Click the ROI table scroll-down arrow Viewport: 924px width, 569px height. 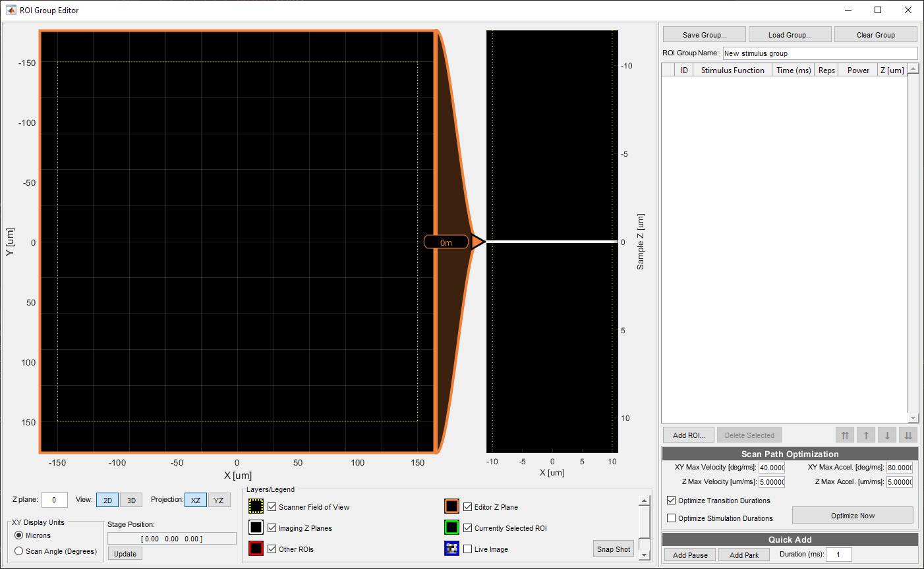tap(913, 418)
